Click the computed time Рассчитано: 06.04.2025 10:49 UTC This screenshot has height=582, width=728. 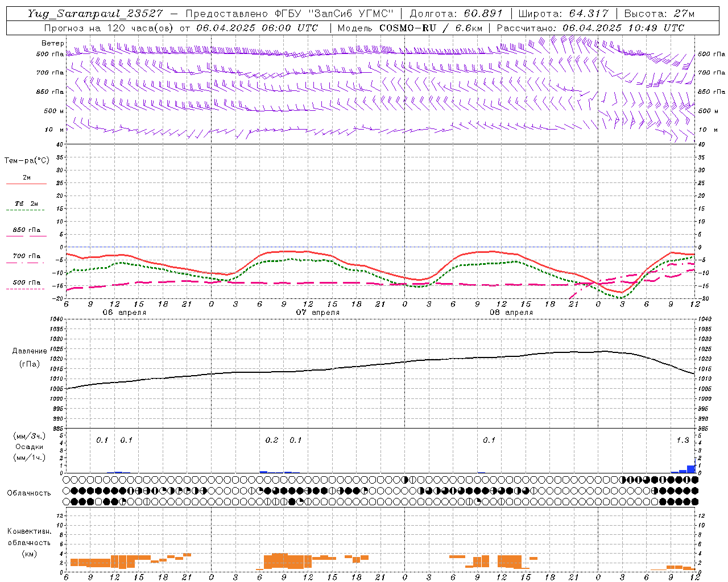coord(590,28)
